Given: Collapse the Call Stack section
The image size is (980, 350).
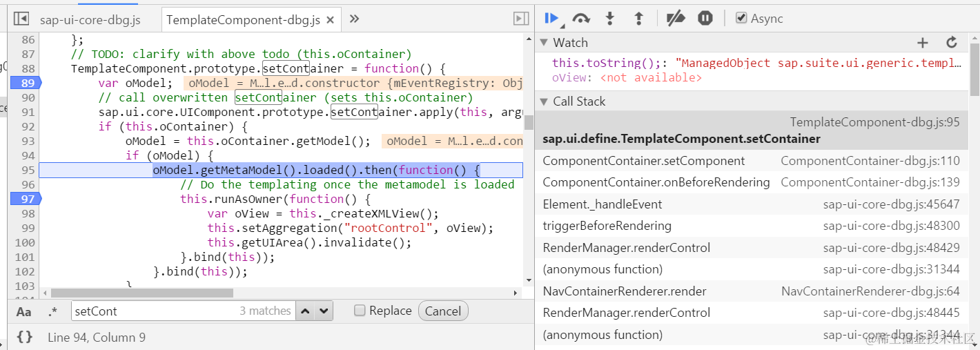Looking at the screenshot, I should (544, 101).
